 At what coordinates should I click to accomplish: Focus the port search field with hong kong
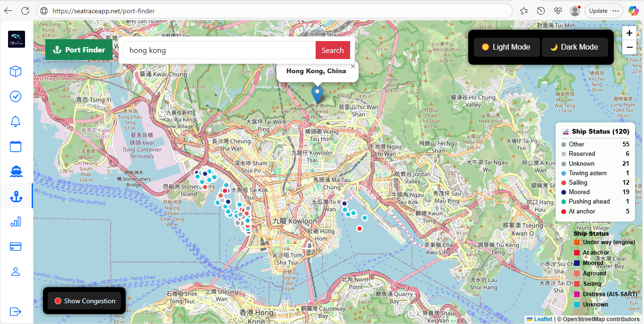pyautogui.click(x=220, y=50)
